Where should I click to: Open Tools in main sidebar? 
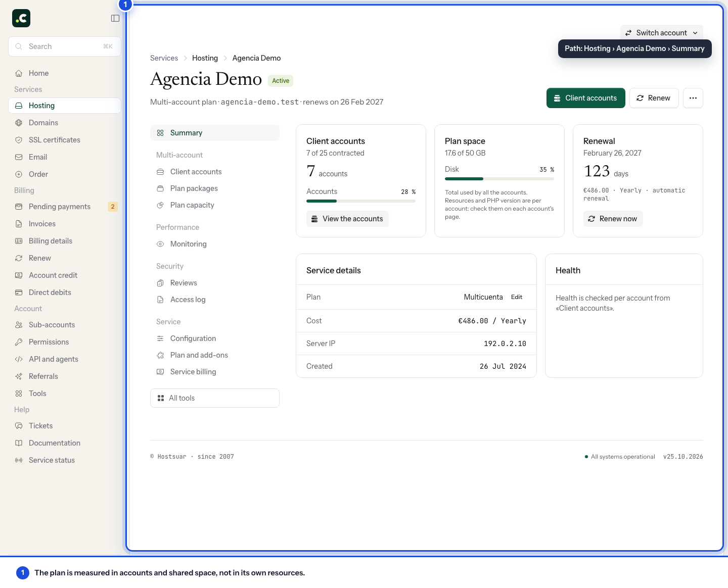[65, 394]
